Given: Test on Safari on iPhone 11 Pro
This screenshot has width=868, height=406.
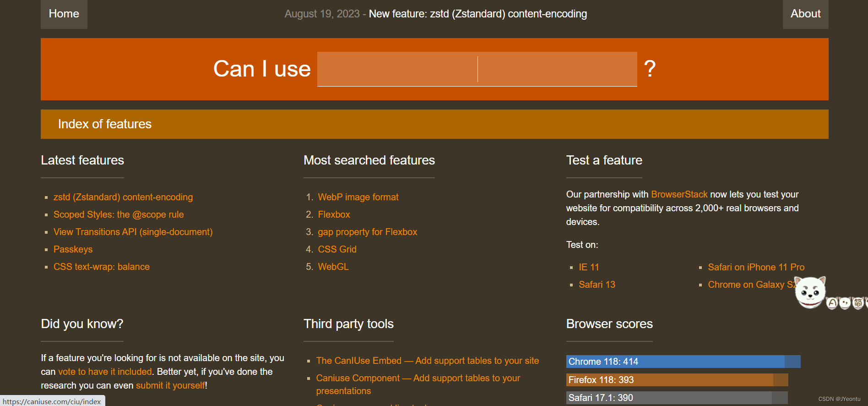Looking at the screenshot, I should pos(756,267).
